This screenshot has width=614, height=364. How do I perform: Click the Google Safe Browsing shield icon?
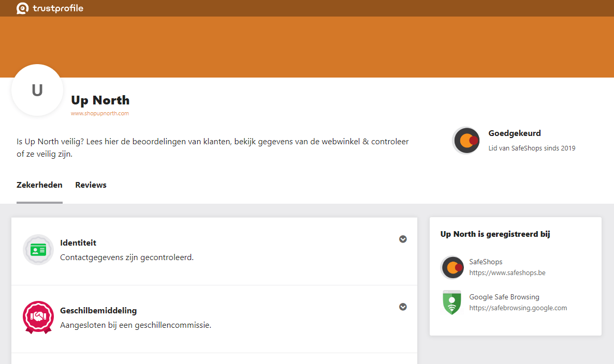tap(452, 302)
